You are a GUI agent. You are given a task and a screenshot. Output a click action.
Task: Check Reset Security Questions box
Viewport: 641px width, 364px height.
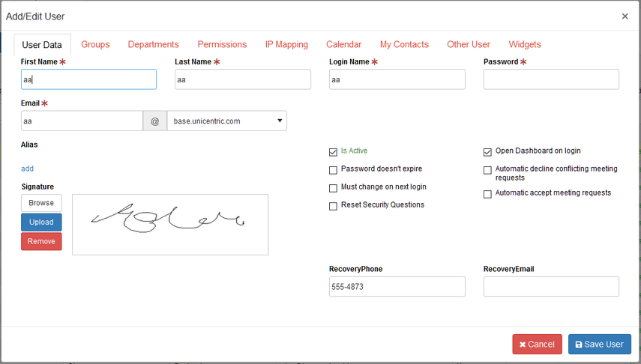pyautogui.click(x=333, y=206)
